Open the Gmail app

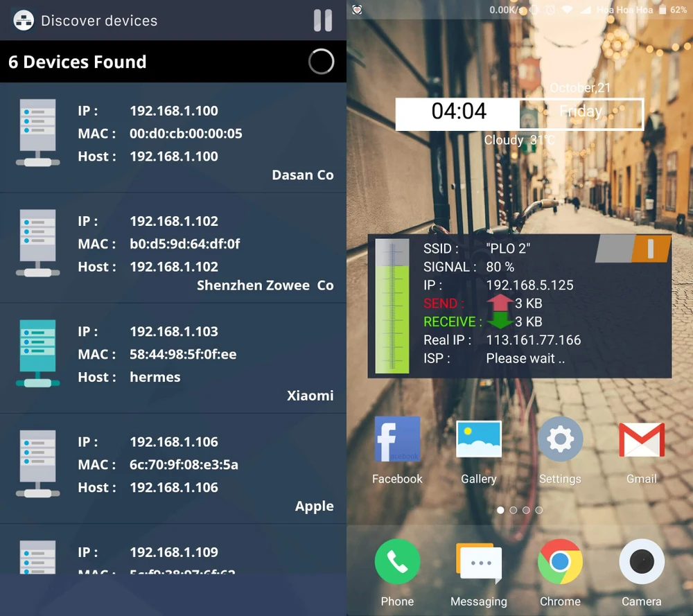tap(641, 440)
